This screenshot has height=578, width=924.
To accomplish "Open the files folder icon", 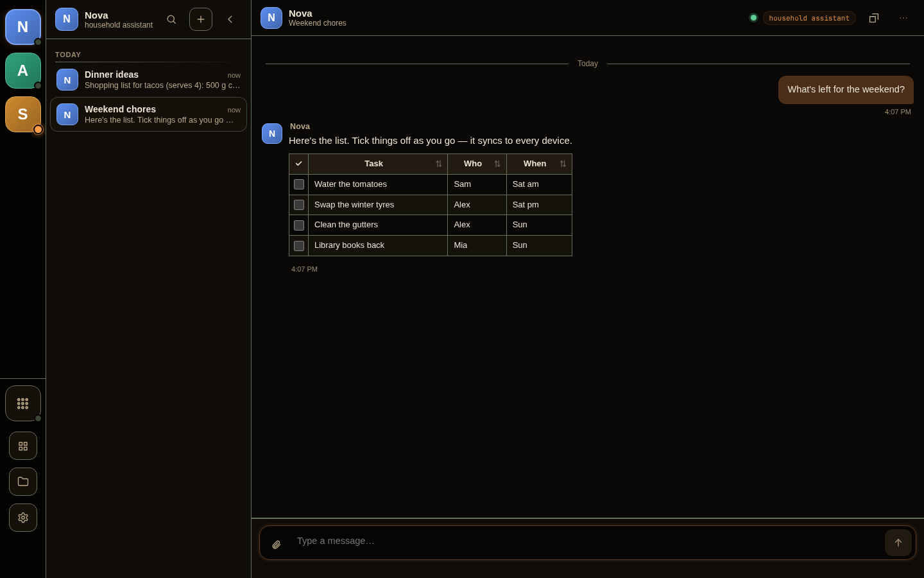I will pos(23,482).
